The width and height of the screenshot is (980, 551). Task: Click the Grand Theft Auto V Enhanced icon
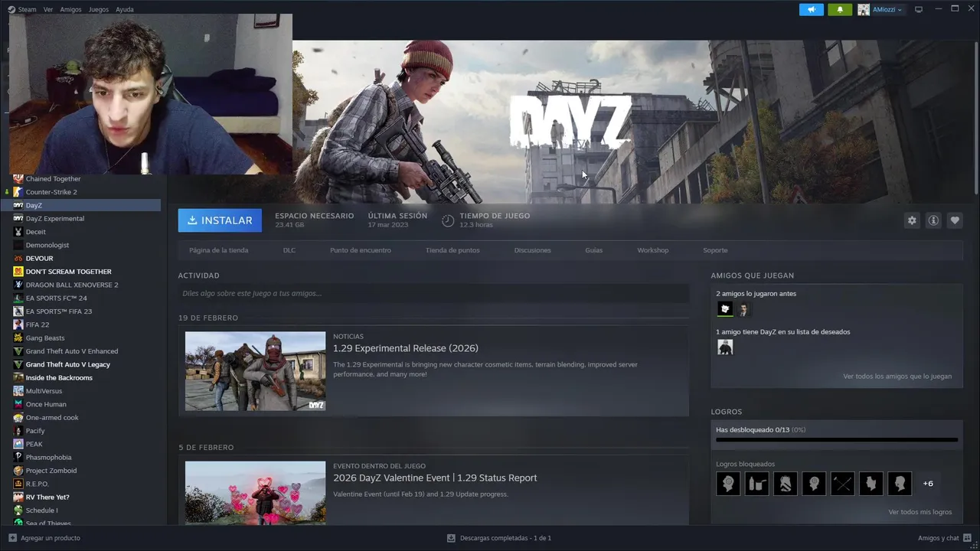18,351
